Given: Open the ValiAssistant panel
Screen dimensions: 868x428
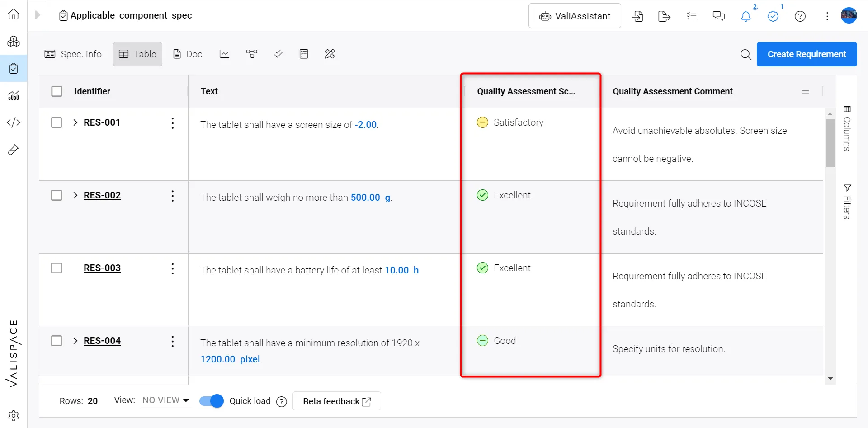Looking at the screenshot, I should 575,16.
